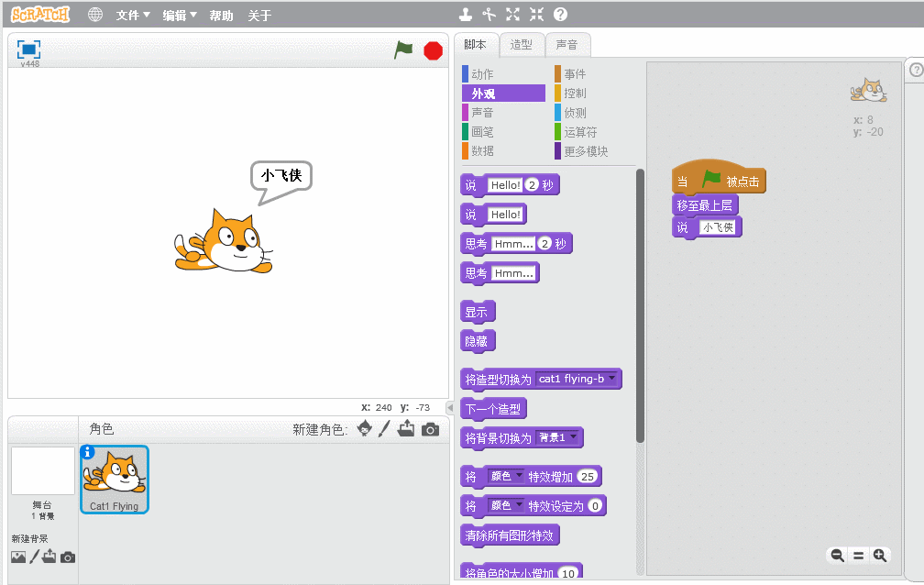924x585 pixels.
Task: Paint a new backdrop
Action: (35, 556)
